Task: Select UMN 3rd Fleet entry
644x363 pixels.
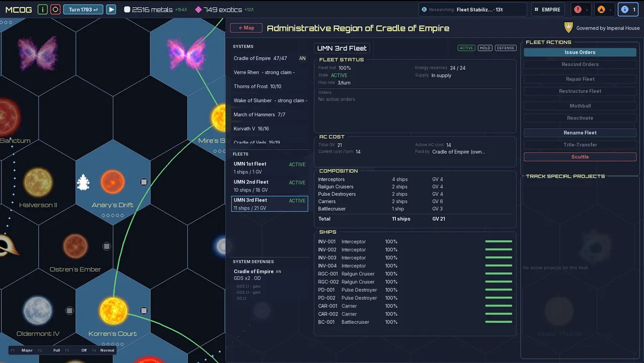Action: [x=270, y=204]
